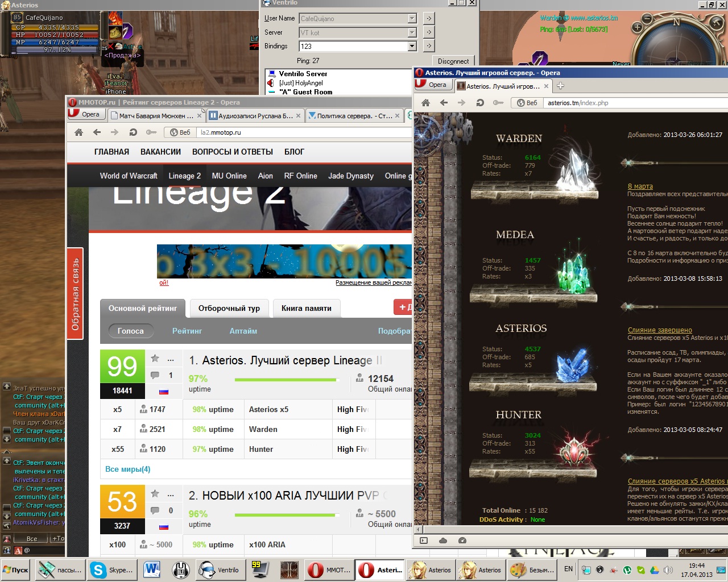Screen dimensions: 728x582
Task: Click arrow button next to Bindings field
Action: 429,45
